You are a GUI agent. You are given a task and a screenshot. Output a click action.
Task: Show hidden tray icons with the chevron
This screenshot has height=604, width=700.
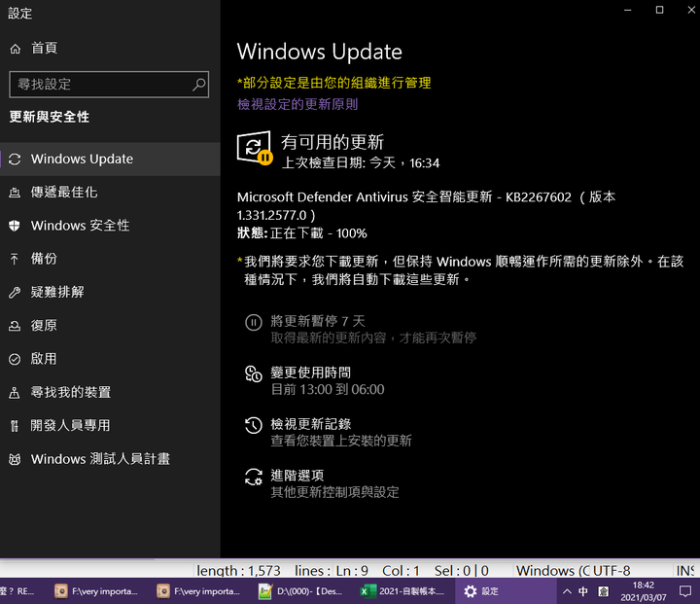point(567,591)
